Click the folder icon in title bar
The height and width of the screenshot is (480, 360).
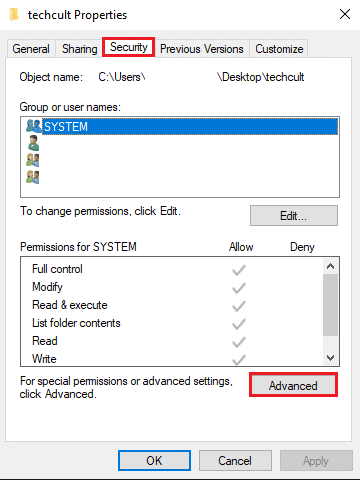[x=14, y=15]
